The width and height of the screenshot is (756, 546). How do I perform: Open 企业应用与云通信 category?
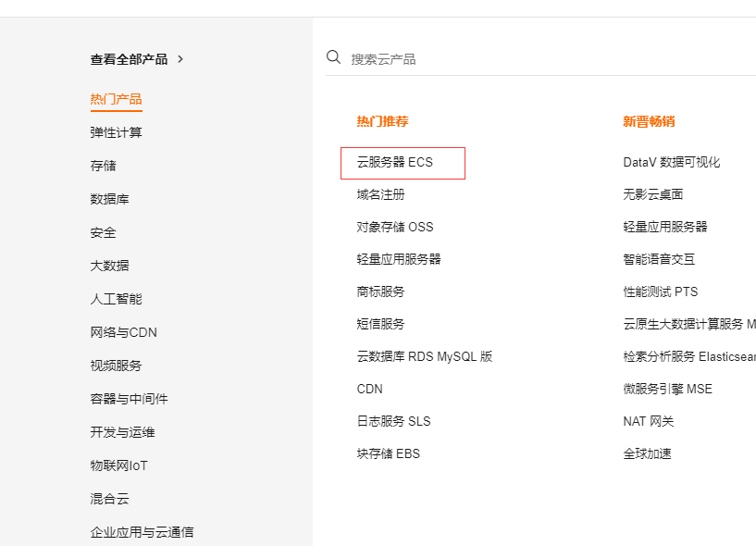point(142,532)
